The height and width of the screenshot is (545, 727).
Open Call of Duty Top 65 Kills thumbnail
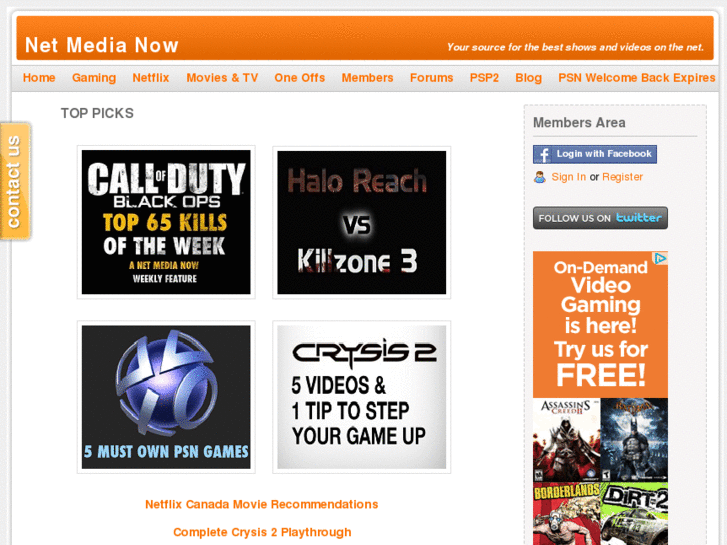[166, 222]
